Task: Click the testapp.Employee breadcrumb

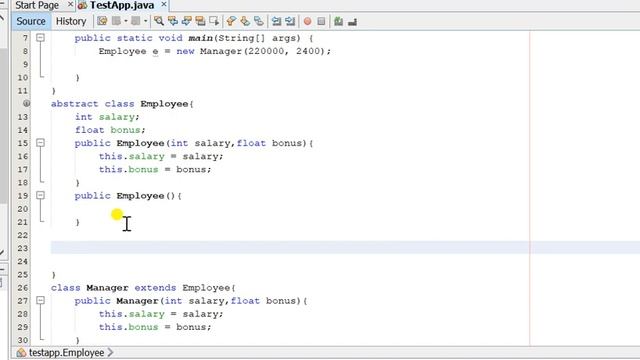Action: [67, 353]
